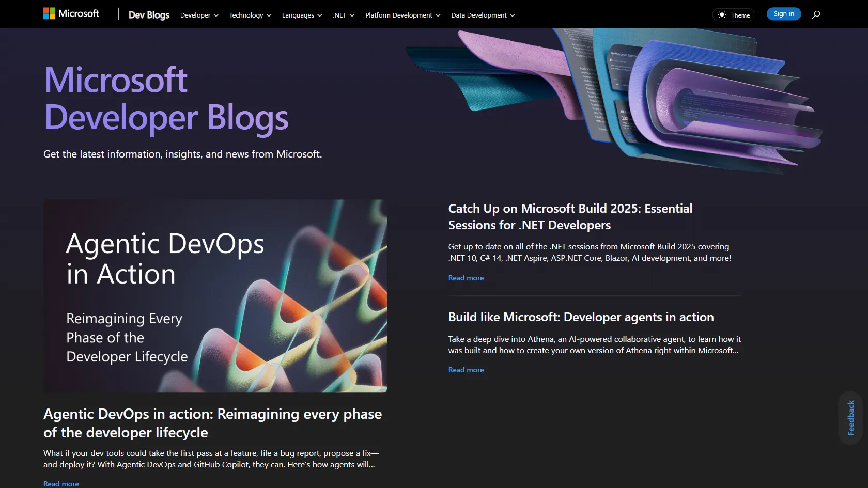Click the 'What if your dev tools' excerpt
The height and width of the screenshot is (488, 868).
(211, 459)
